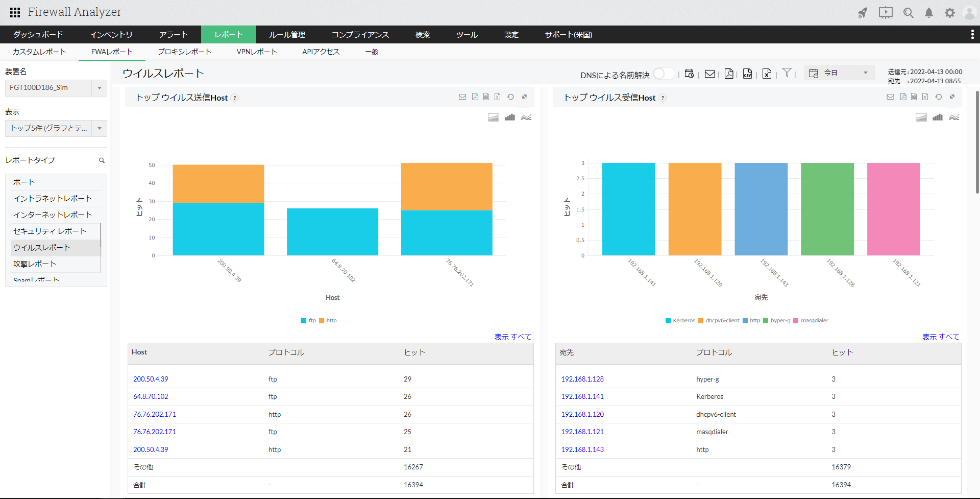Toggle DNS name resolution switch
The width and height of the screenshot is (980, 499).
[x=663, y=74]
